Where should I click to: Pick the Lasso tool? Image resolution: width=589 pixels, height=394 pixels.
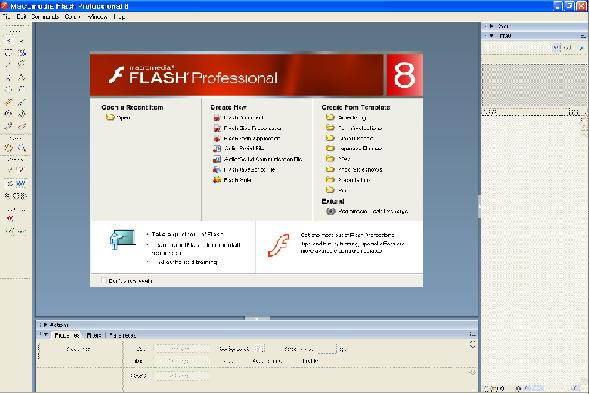pyautogui.click(x=21, y=65)
